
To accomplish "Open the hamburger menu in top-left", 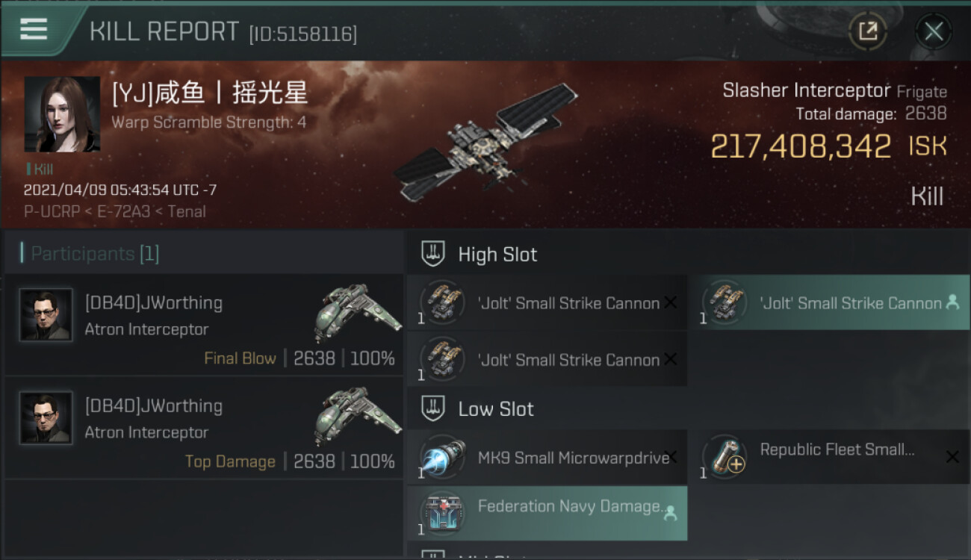I will point(34,30).
